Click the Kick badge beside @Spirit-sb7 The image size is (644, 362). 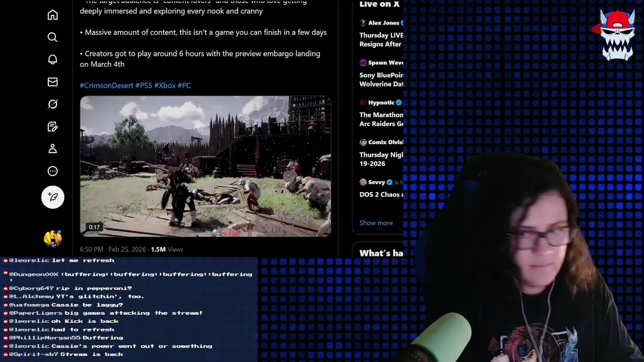(x=6, y=354)
